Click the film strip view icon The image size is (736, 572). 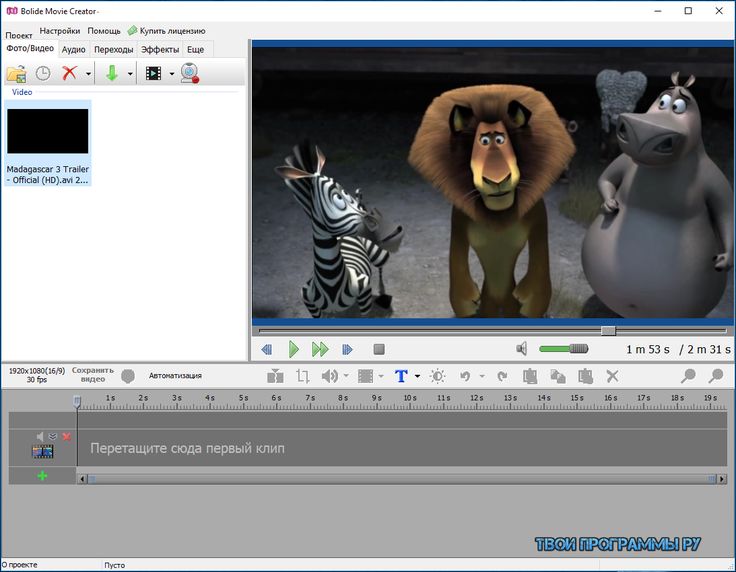click(153, 73)
